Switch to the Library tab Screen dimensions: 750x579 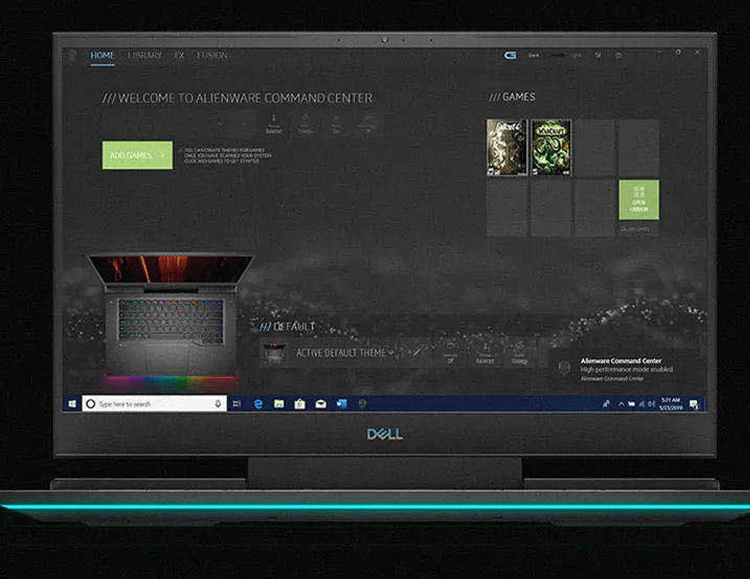pos(144,56)
